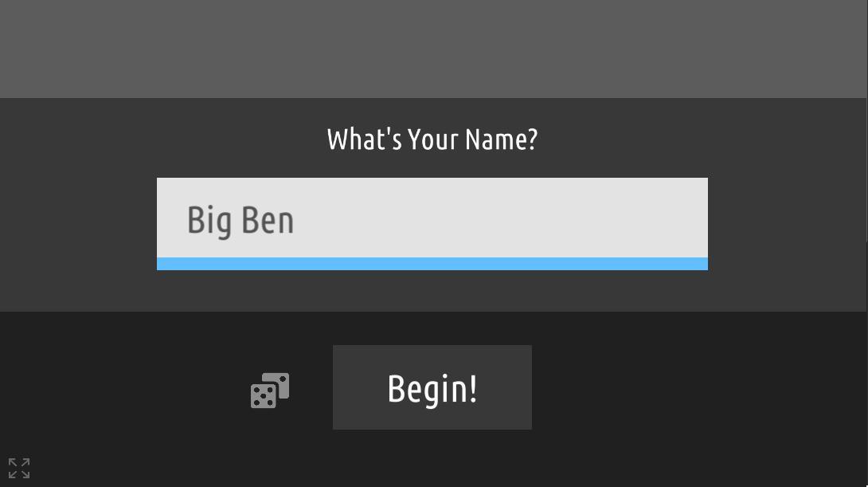868x487 pixels.
Task: Click the dice icon for a random name
Action: (270, 390)
